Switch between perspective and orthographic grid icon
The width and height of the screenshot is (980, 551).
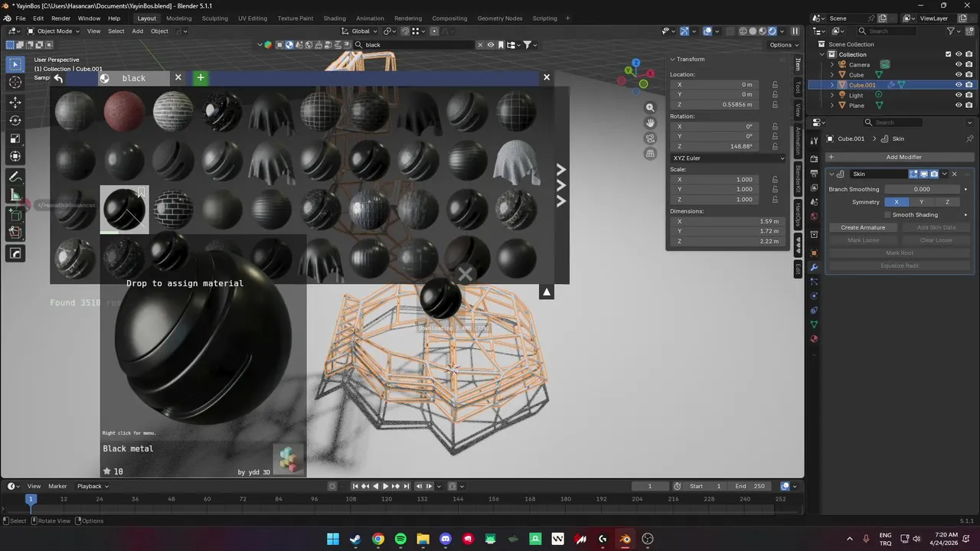(x=650, y=153)
